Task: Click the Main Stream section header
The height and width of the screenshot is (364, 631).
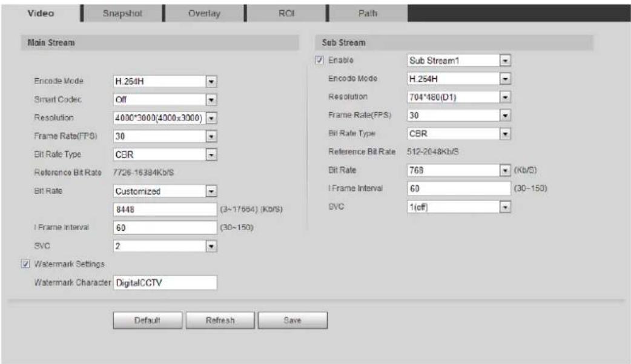Action: pos(160,42)
